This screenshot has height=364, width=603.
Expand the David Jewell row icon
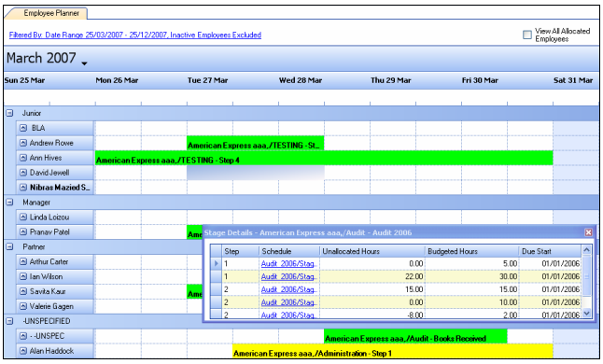(23, 173)
